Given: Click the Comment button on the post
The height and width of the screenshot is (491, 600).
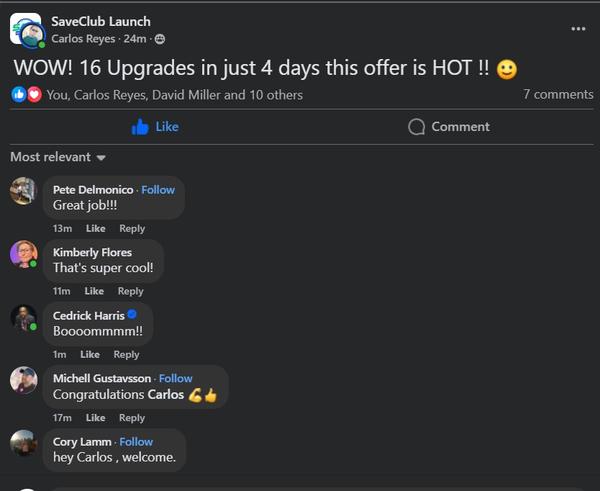Looking at the screenshot, I should [x=449, y=127].
